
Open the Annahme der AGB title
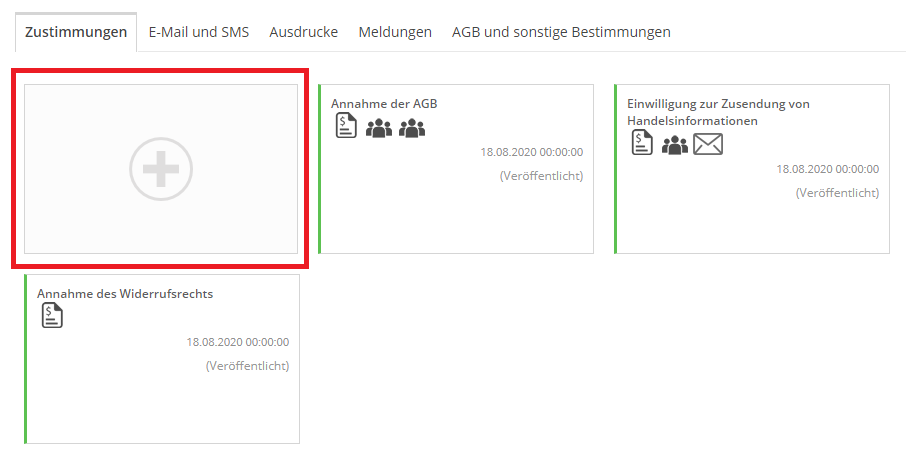tap(384, 103)
